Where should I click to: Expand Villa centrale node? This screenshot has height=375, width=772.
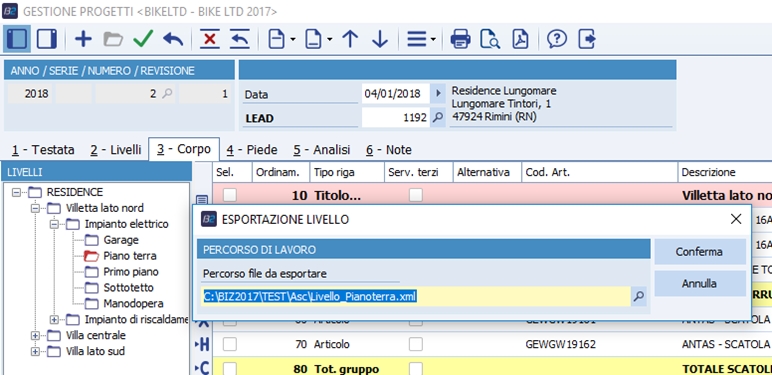tap(35, 336)
